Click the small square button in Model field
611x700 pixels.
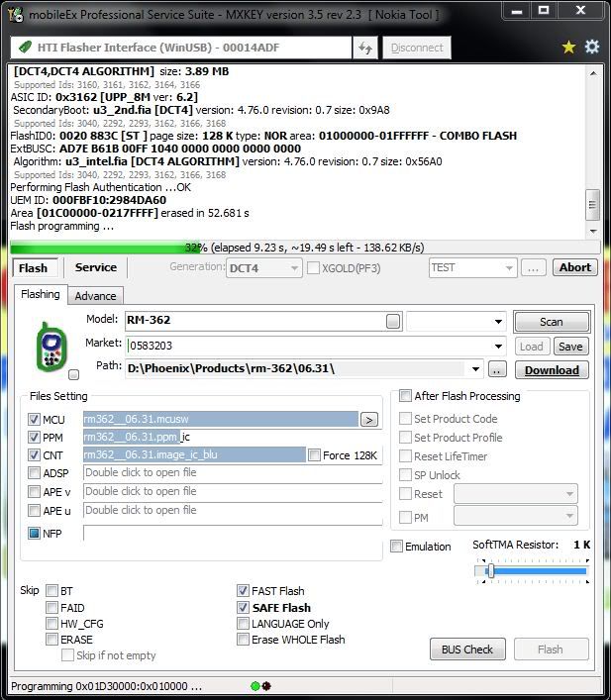pyautogui.click(x=393, y=322)
